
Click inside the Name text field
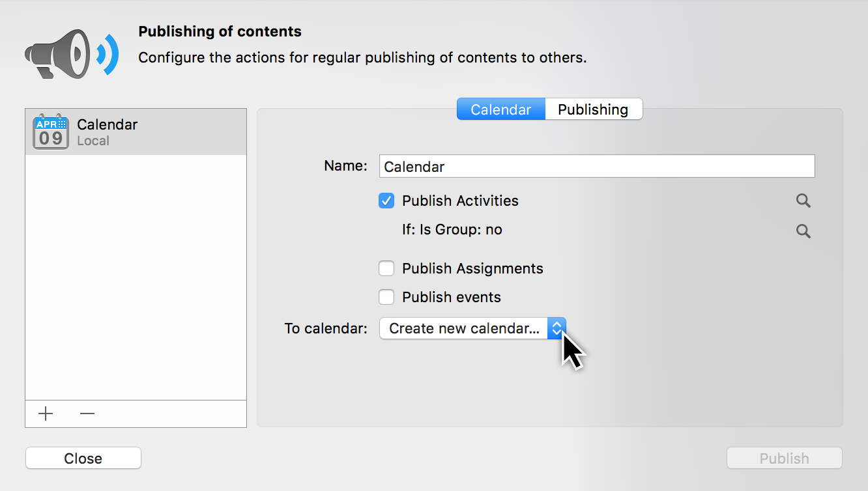pyautogui.click(x=596, y=166)
